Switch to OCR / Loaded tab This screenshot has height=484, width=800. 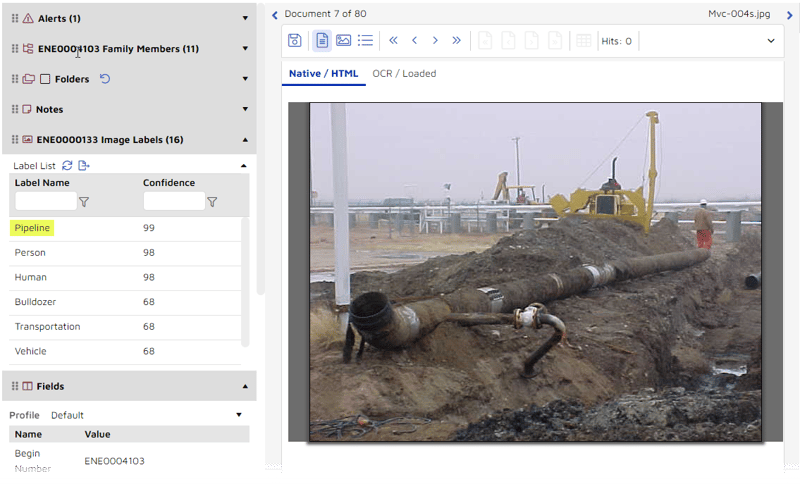tap(404, 73)
